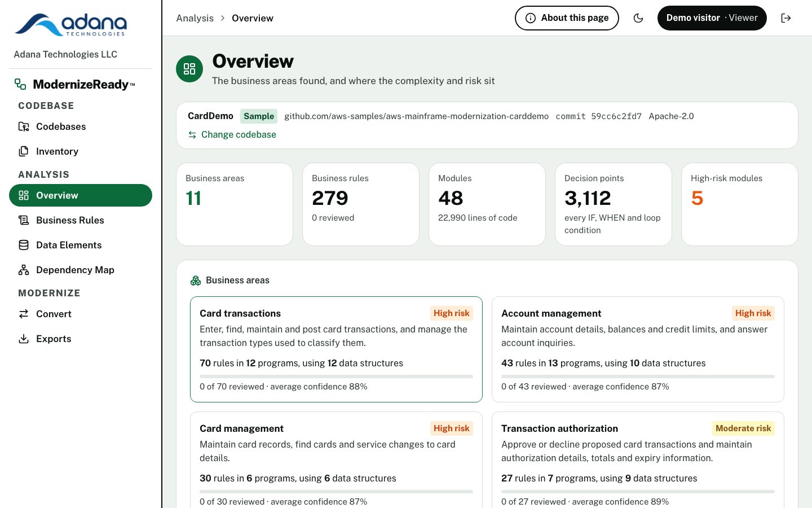Click the sign-out icon in header
This screenshot has height=508, width=812.
point(786,18)
